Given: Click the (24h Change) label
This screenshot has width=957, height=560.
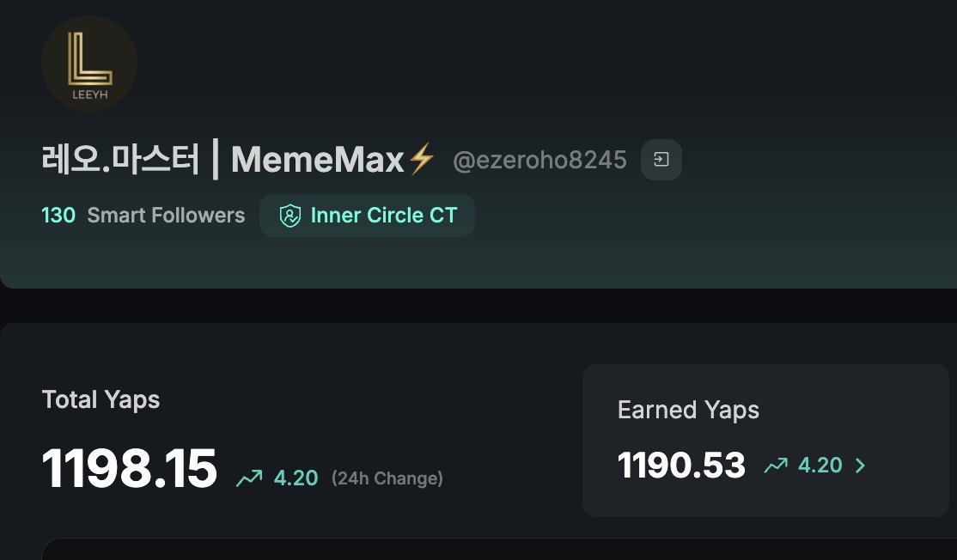Looking at the screenshot, I should [x=387, y=478].
